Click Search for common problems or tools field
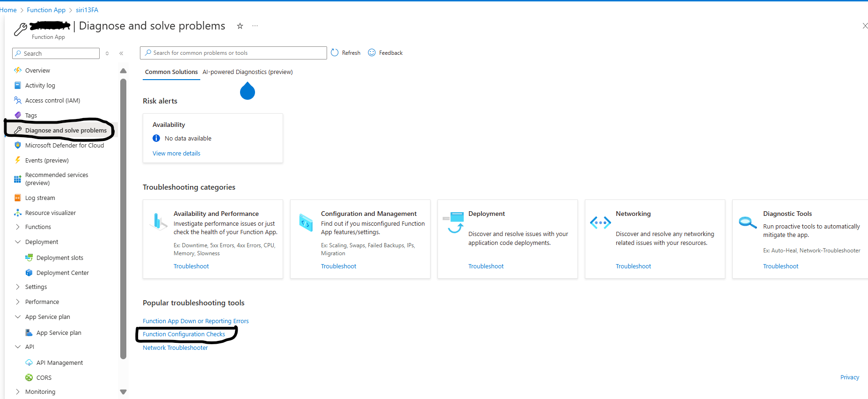868x399 pixels. click(x=233, y=53)
